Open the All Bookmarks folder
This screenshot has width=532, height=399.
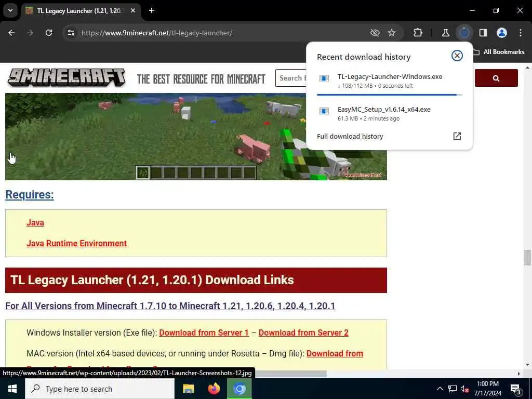pyautogui.click(x=499, y=52)
